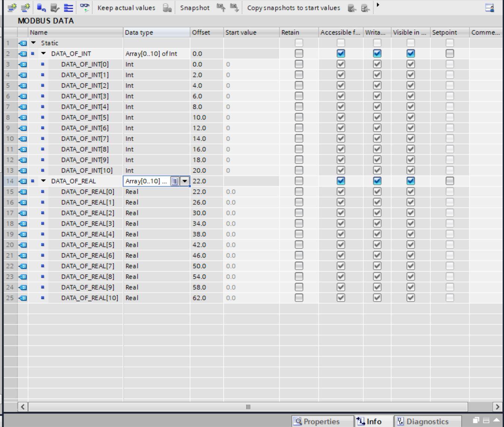
Task: Select row number 25 header cell
Action: [x=10, y=298]
